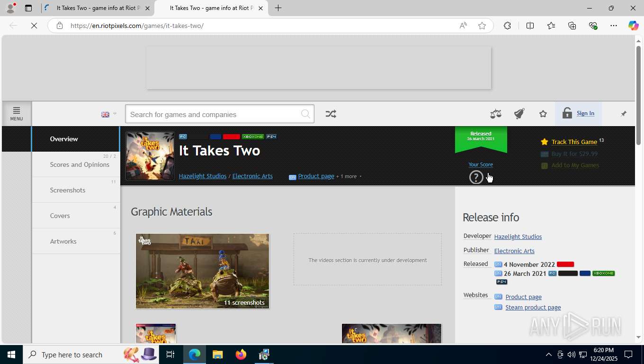Viewport: 644px width, 364px height.
Task: Expand the '+ 1 more' links dropdown
Action: 349,176
